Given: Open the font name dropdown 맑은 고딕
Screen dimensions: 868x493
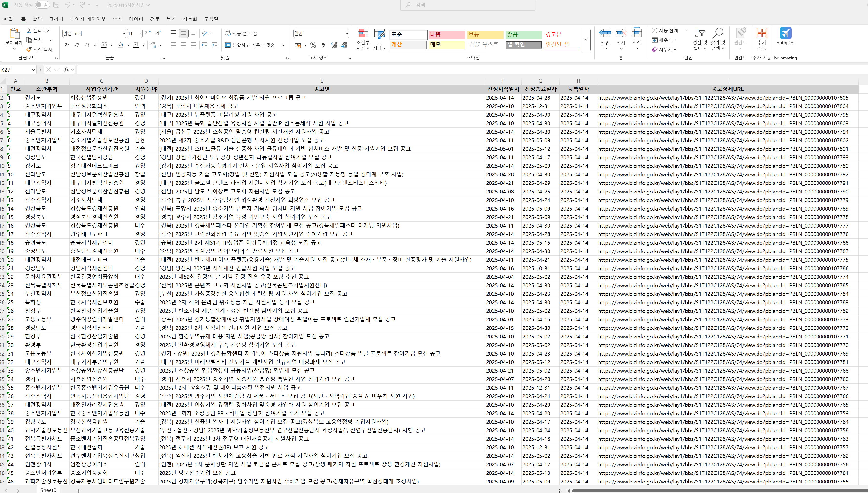Looking at the screenshot, I should (x=124, y=33).
